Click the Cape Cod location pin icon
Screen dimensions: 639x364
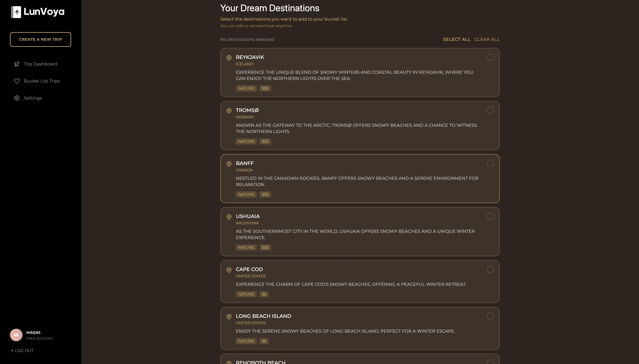(229, 270)
